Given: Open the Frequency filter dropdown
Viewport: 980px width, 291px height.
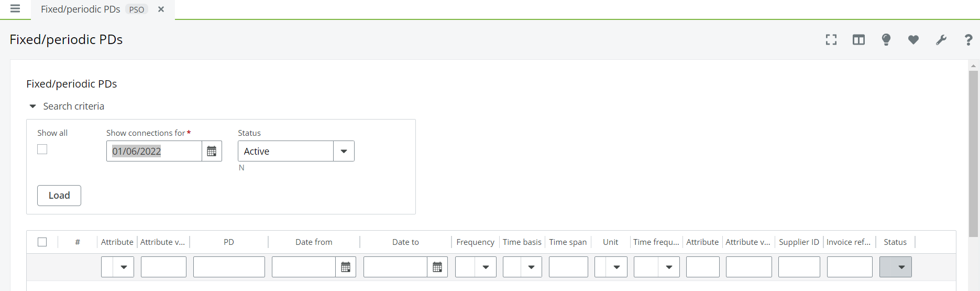Looking at the screenshot, I should [486, 267].
